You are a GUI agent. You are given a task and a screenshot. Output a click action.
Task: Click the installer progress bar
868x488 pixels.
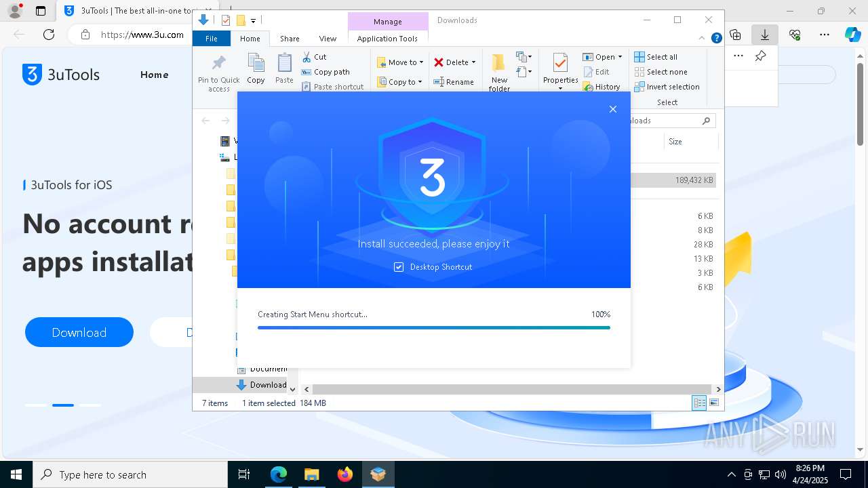click(x=434, y=328)
